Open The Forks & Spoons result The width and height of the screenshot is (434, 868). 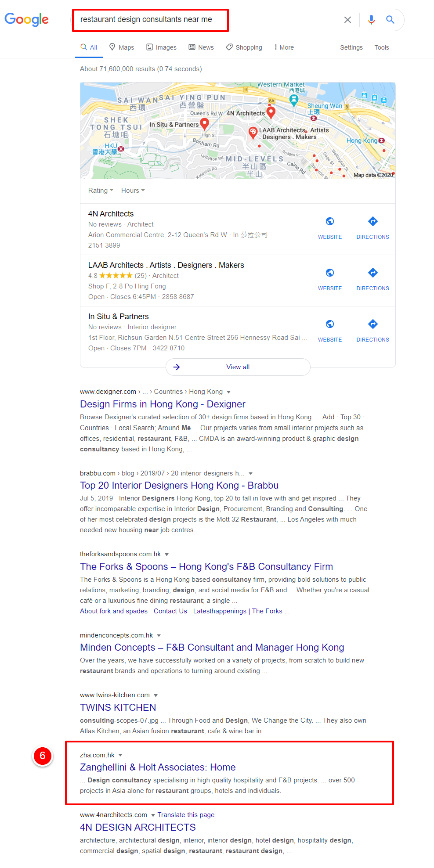(206, 567)
